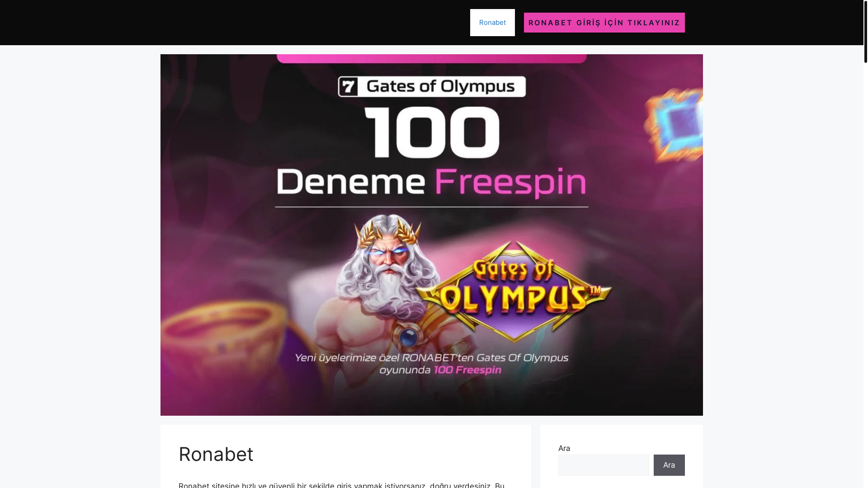Click the page vertical scrollbar thumb
868x488 pixels.
[866, 32]
